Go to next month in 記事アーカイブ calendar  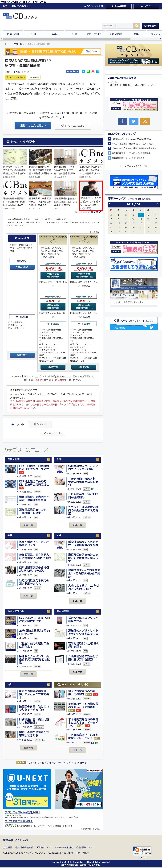click(157, 204)
